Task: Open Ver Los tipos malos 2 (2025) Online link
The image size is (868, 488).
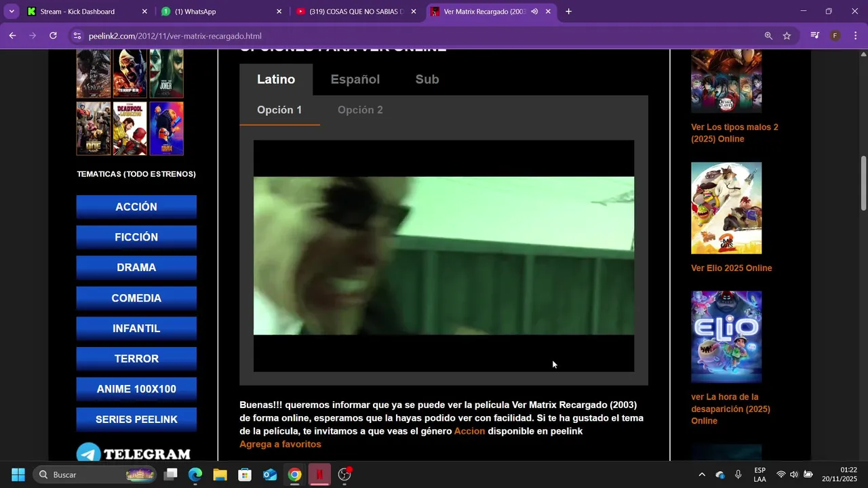Action: click(734, 133)
